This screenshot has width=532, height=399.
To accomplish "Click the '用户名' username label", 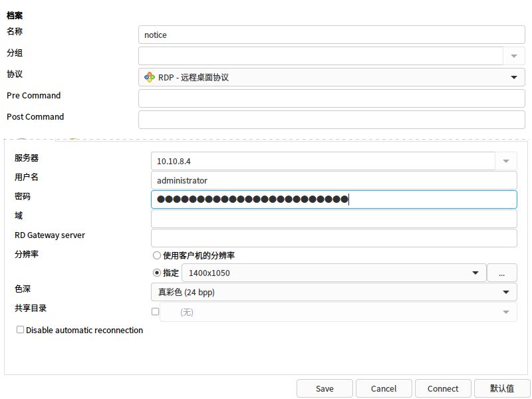I will (27, 177).
